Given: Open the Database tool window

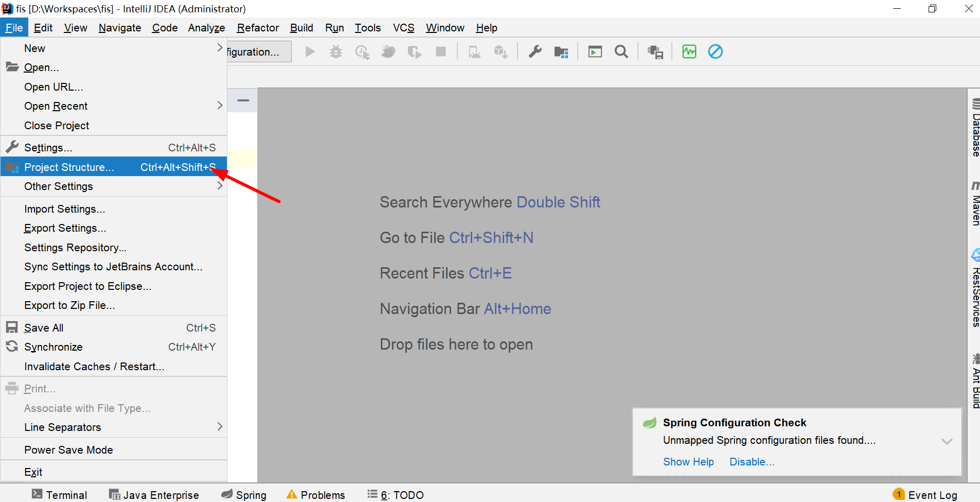Looking at the screenshot, I should tap(975, 128).
